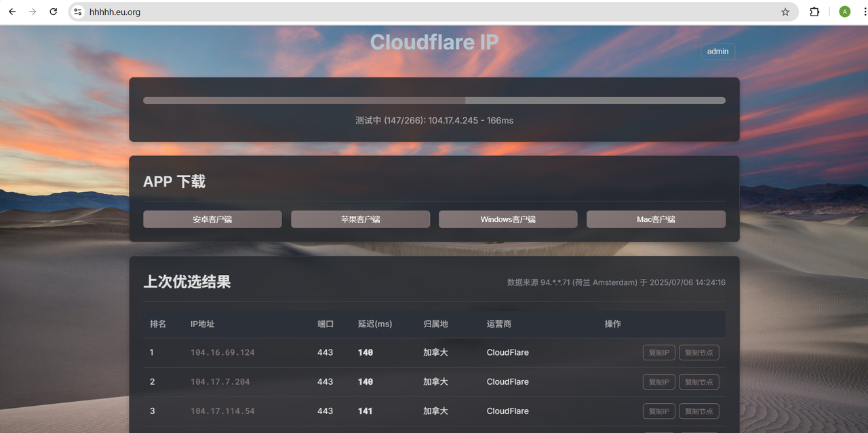Click CloudFlare operator in row 1

[508, 353]
